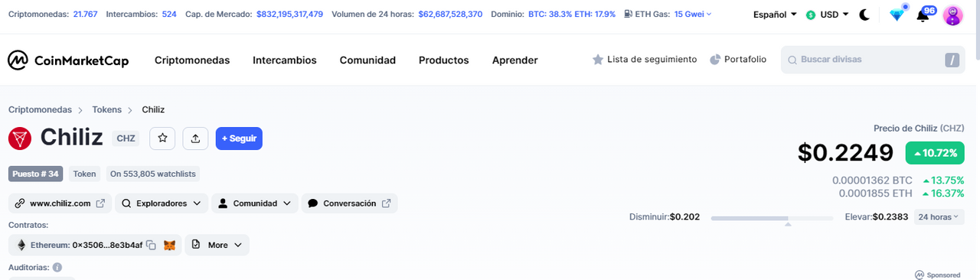Screen dimensions: 980x280
Task: Click On 553,805 watchlists tag
Action: (153, 174)
